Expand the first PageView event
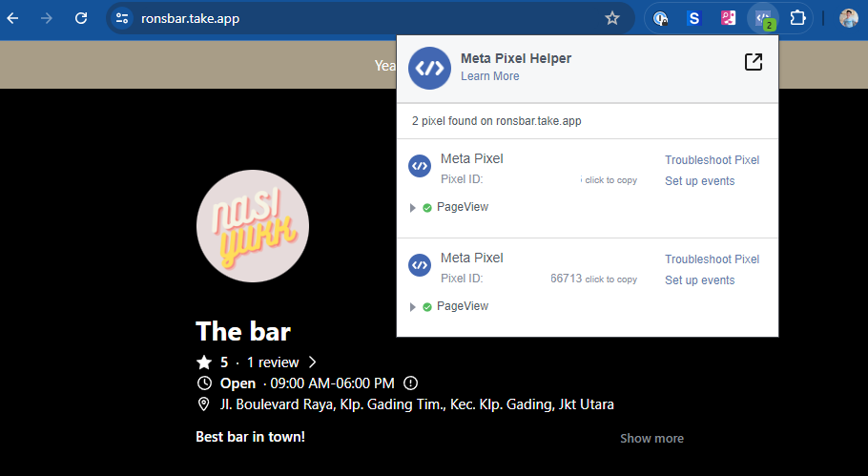 point(412,208)
